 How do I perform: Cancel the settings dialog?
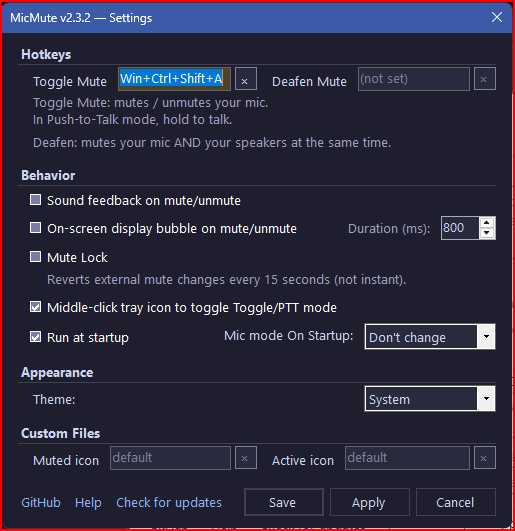456,502
